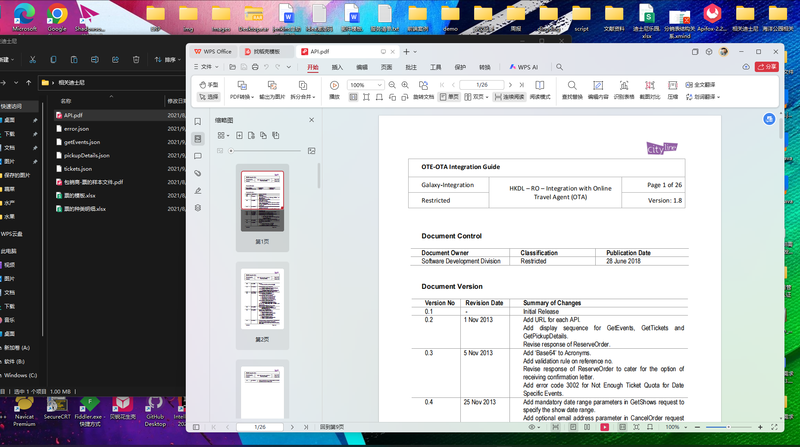The width and height of the screenshot is (800, 447).
Task: Click the fullscreen icon in status bar
Action: tap(774, 427)
